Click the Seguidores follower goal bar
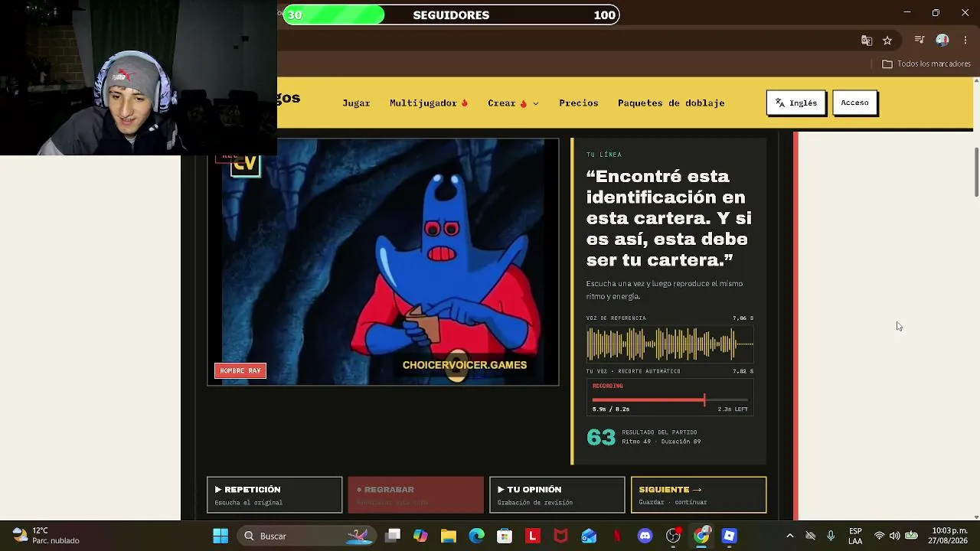 (451, 15)
